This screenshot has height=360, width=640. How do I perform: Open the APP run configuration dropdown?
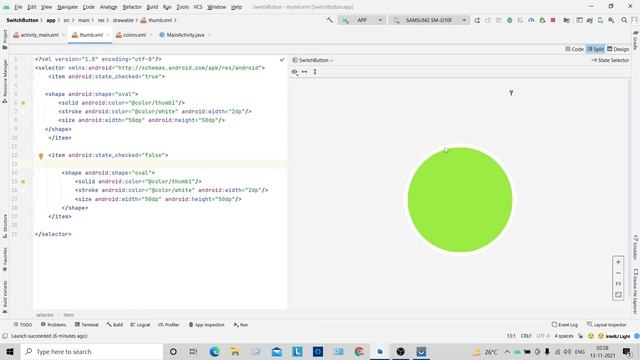tap(362, 20)
